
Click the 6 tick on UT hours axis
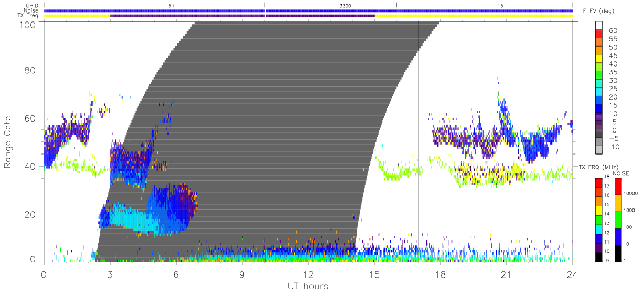tap(176, 274)
